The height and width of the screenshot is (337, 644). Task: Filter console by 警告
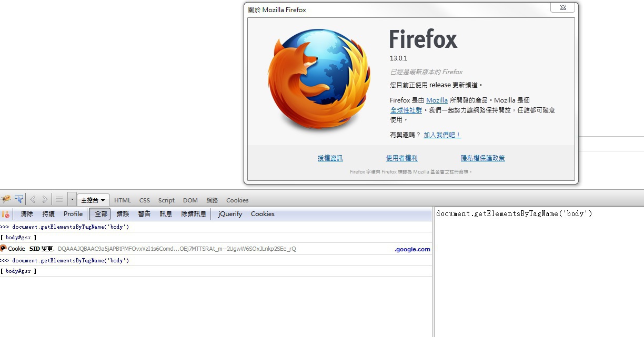pos(144,214)
